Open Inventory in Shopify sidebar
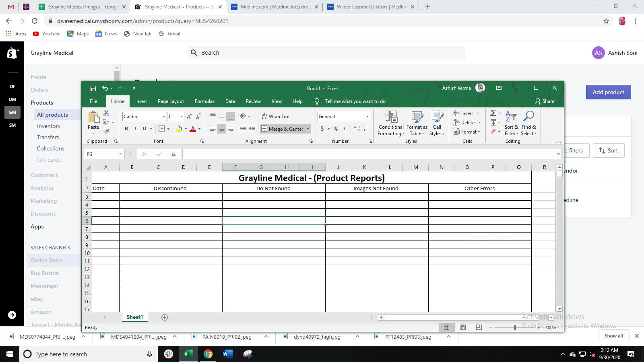Image resolution: width=644 pixels, height=362 pixels. tap(49, 126)
